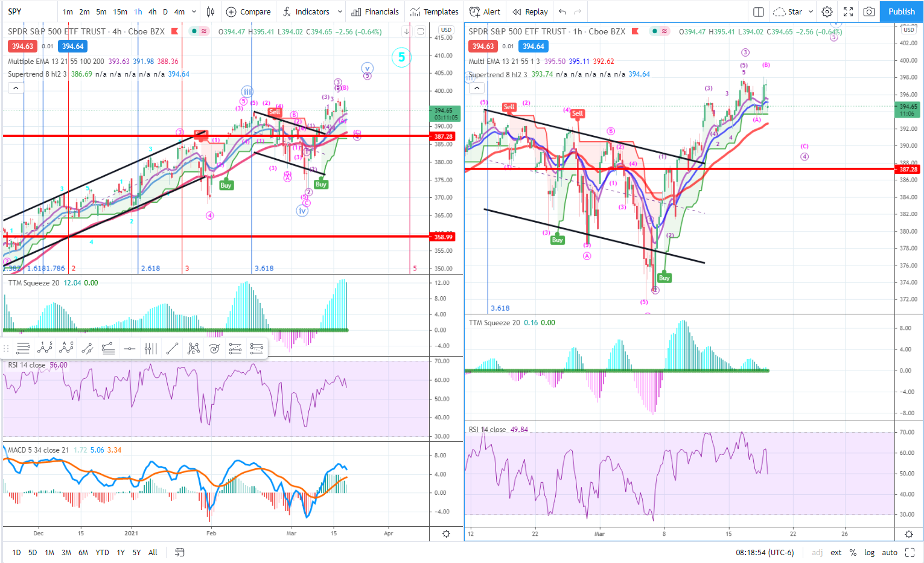Toggle red flag on 1h chart symbol
Image resolution: width=924 pixels, height=563 pixels.
[635, 31]
